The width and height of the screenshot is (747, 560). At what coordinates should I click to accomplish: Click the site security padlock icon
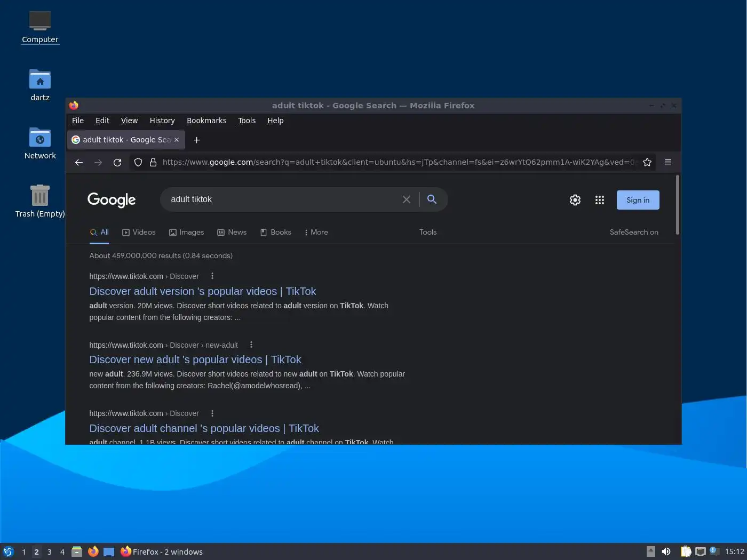click(x=153, y=162)
